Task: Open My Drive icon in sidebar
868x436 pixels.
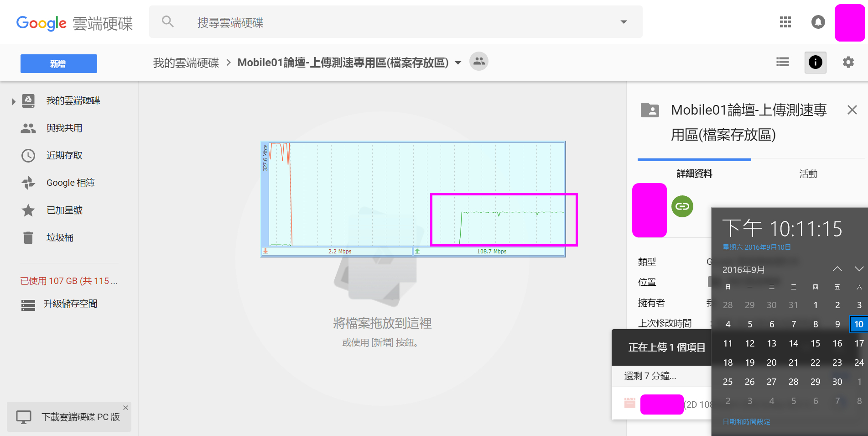Action: (x=28, y=101)
